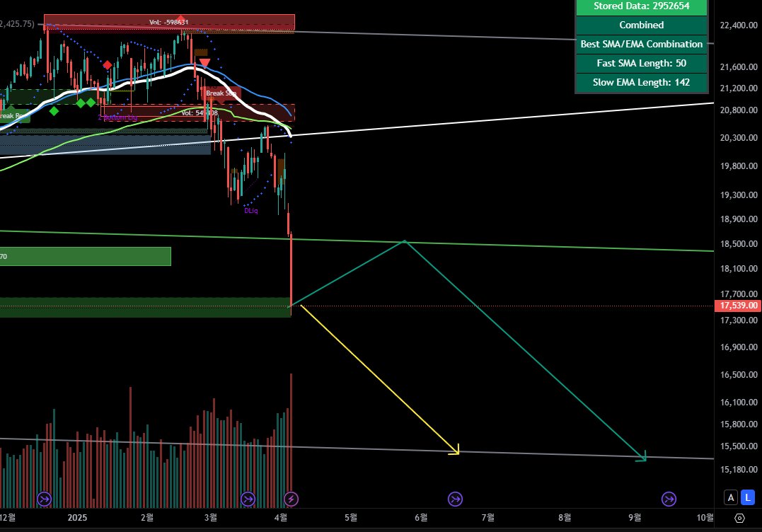This screenshot has height=532, width=762.
Task: Click 18,900.00 on the price axis
Action: click(739, 219)
